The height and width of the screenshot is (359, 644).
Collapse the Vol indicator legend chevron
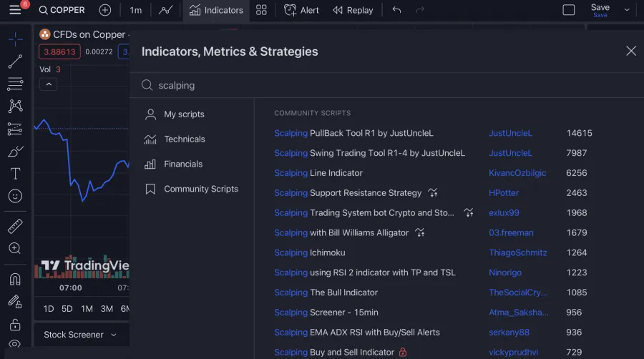tap(47, 84)
